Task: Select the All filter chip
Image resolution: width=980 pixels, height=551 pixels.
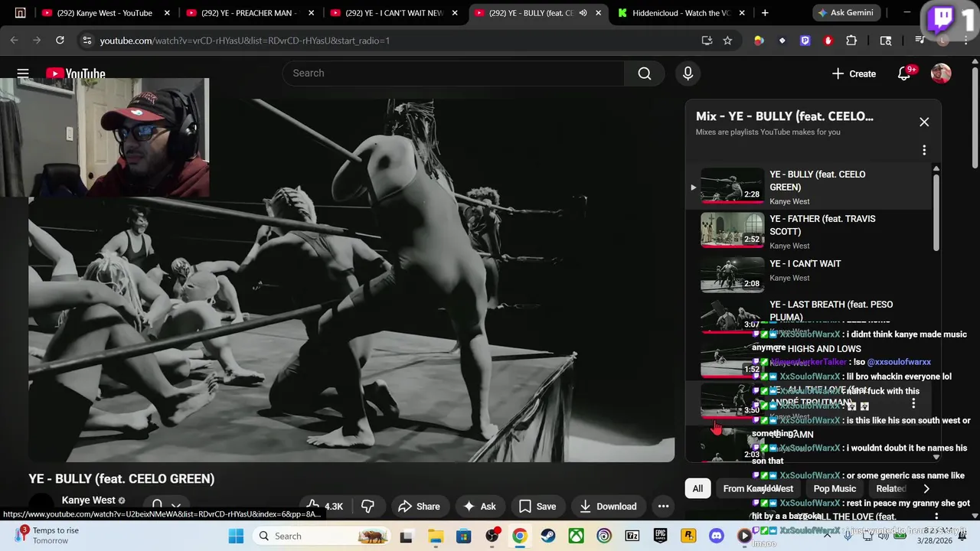Action: 697,488
